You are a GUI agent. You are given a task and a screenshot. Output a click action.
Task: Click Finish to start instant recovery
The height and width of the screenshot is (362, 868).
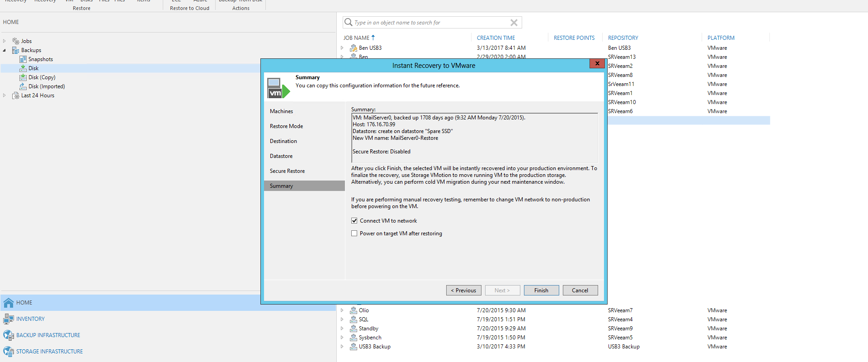coord(542,291)
